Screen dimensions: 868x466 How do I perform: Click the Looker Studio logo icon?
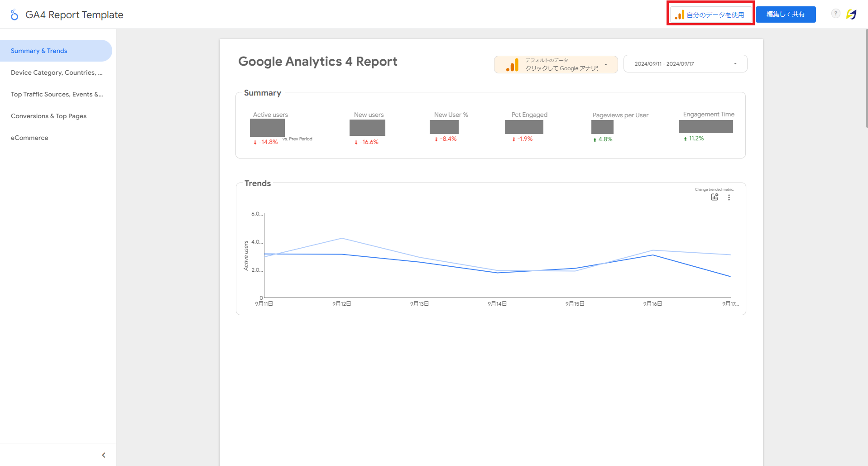(14, 15)
